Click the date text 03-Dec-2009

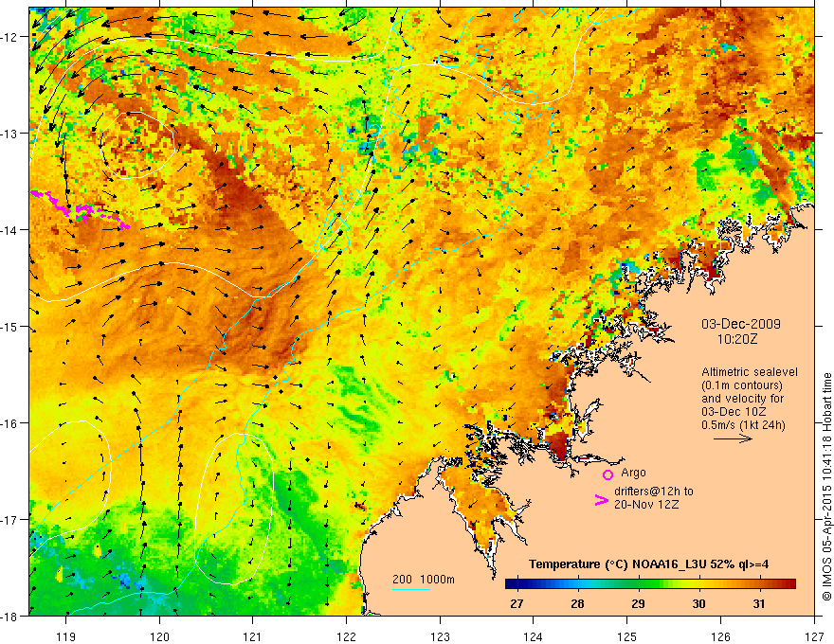click(741, 324)
